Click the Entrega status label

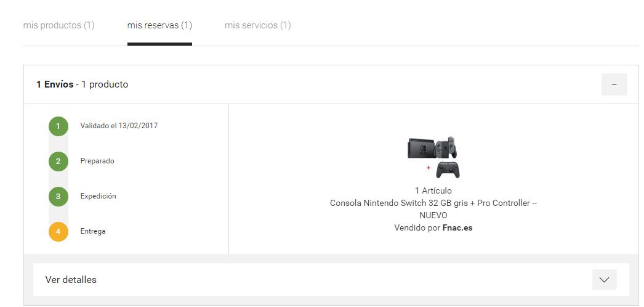click(93, 231)
